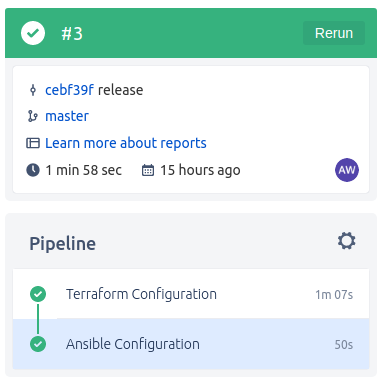Click Ansible Configuration green status check

click(x=38, y=344)
